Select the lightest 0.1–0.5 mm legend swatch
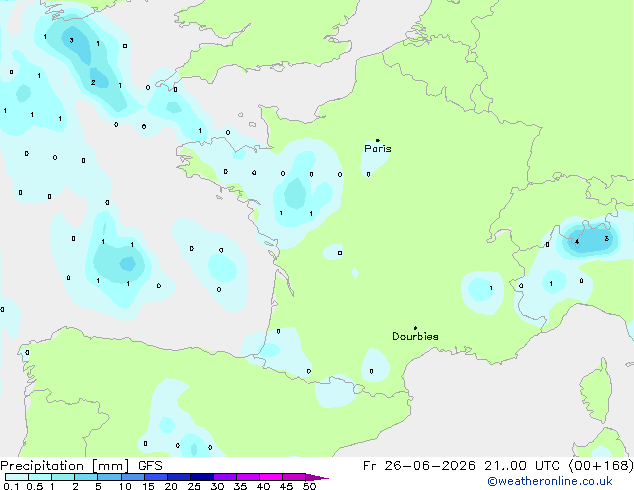The width and height of the screenshot is (634, 490). click(17, 477)
